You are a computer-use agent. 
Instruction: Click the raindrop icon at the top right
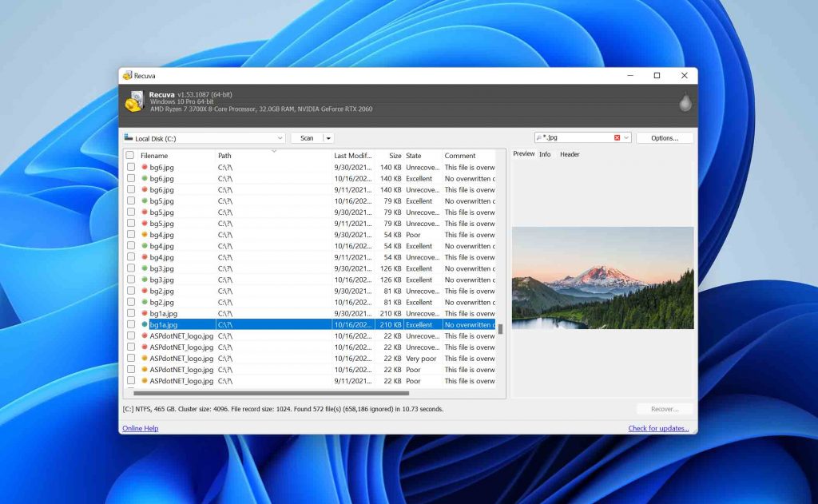(x=685, y=102)
